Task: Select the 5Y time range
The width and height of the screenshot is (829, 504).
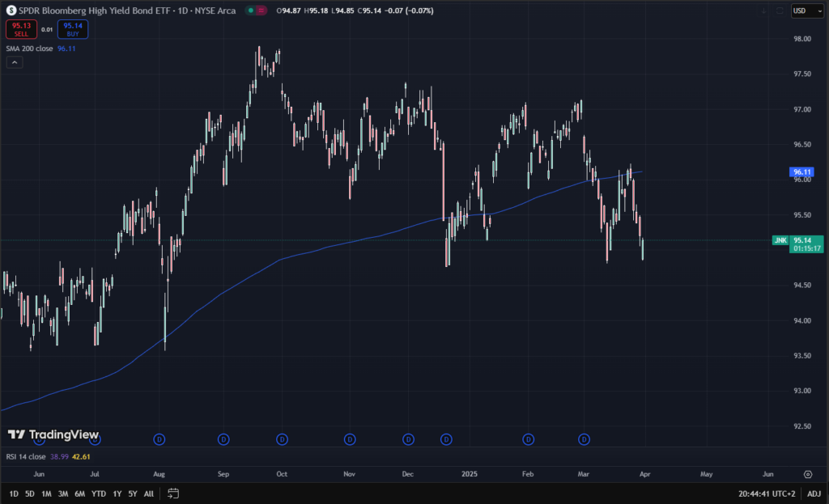Action: pos(133,493)
